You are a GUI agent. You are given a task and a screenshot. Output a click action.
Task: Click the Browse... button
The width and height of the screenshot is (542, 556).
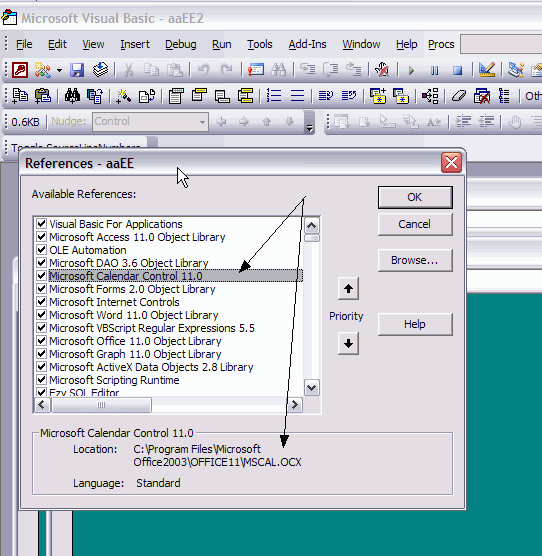[415, 260]
